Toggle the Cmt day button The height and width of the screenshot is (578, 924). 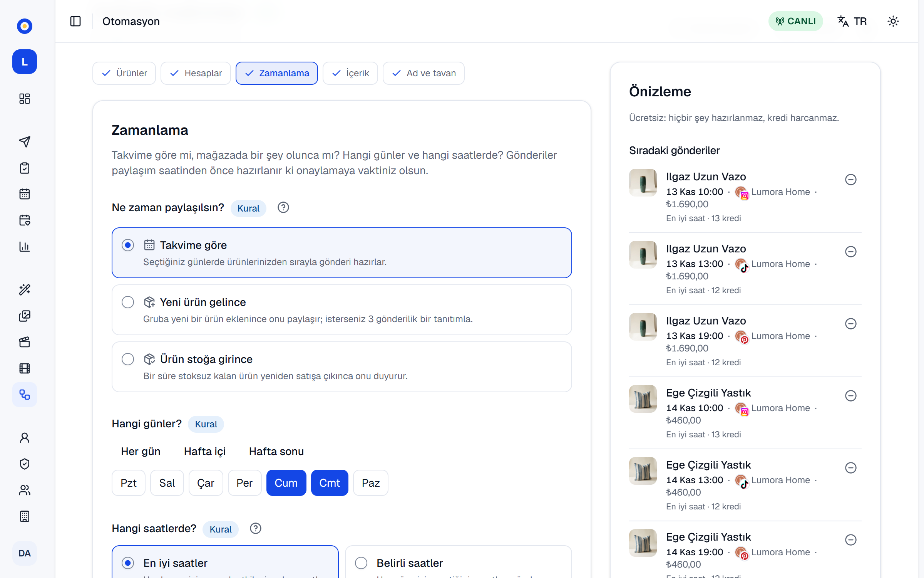point(330,483)
